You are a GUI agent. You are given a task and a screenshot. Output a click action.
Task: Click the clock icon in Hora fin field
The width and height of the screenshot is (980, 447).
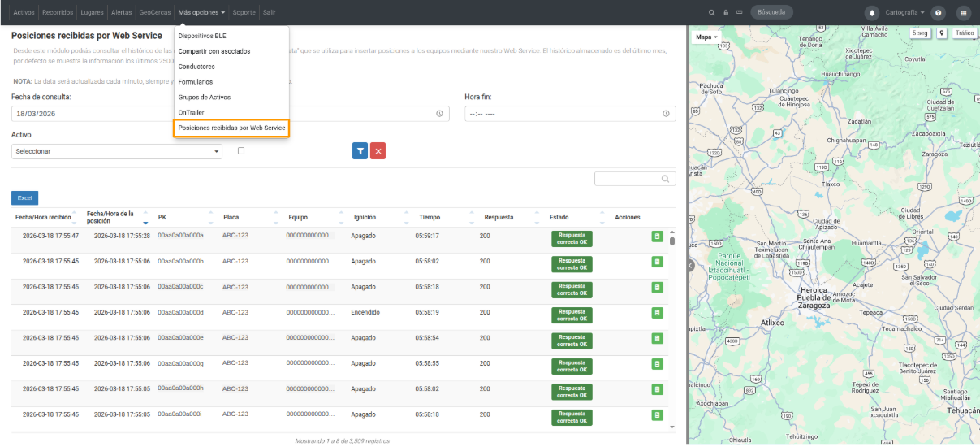(x=668, y=114)
